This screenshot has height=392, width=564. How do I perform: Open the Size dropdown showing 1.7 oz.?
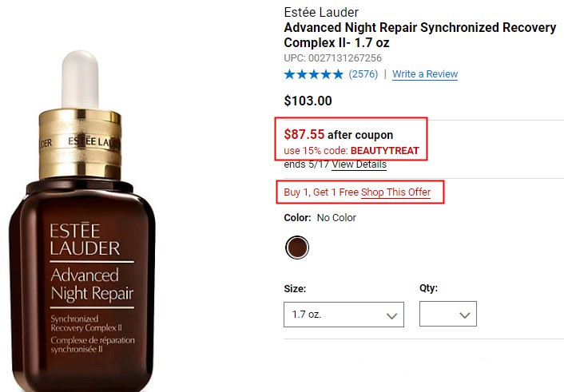(344, 315)
